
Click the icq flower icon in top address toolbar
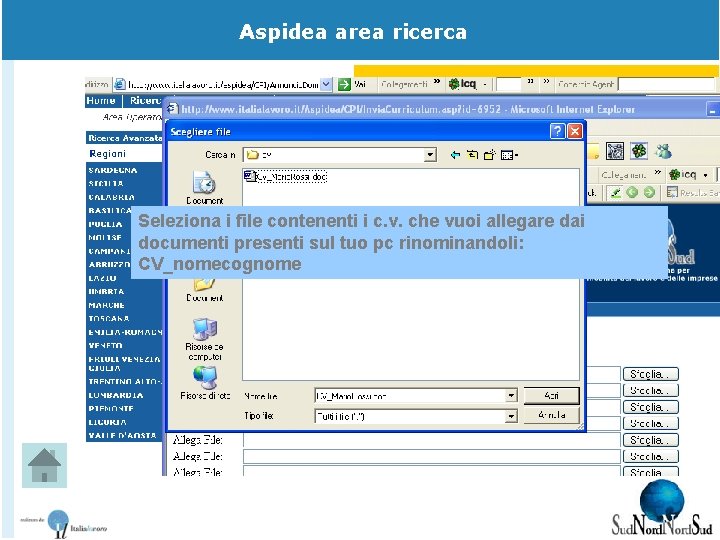(454, 84)
